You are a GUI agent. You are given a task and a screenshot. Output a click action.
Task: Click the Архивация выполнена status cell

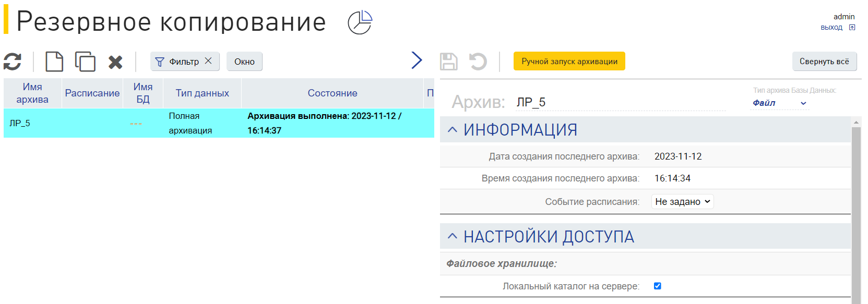(332, 123)
